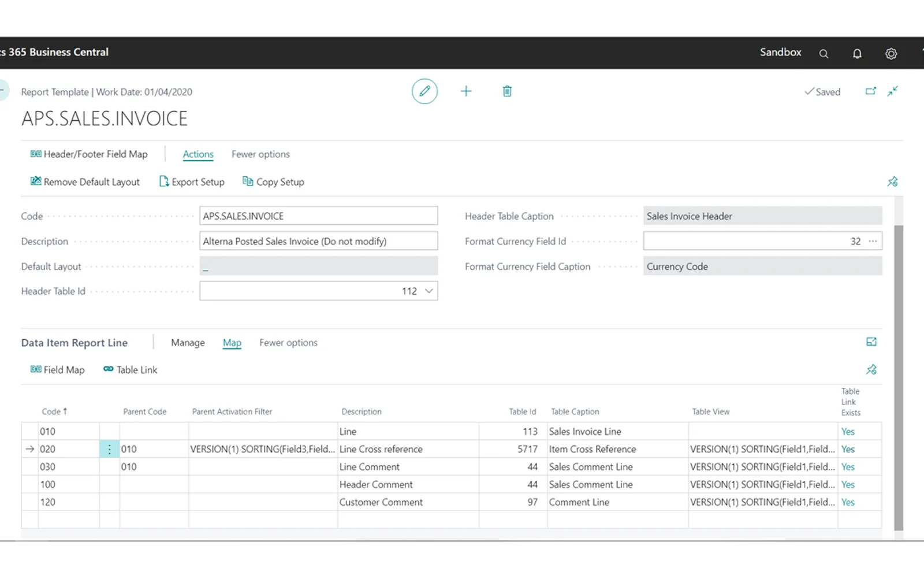Select the Line Cross reference description cell

pyautogui.click(x=408, y=449)
